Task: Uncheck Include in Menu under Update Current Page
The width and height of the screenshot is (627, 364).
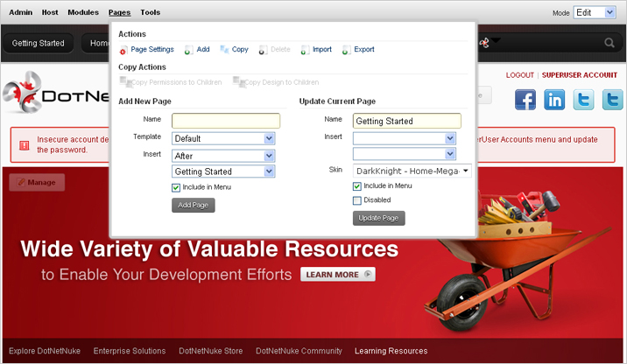Action: click(x=357, y=186)
